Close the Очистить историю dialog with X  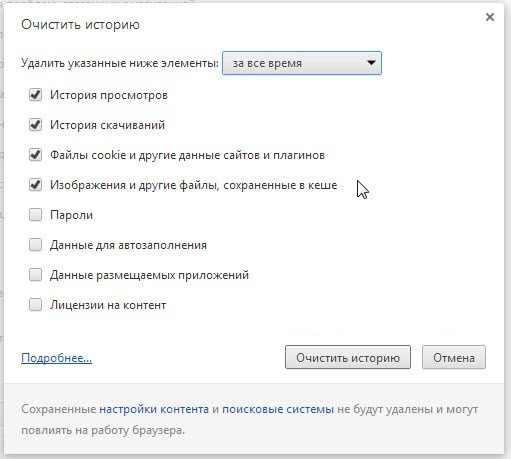490,17
